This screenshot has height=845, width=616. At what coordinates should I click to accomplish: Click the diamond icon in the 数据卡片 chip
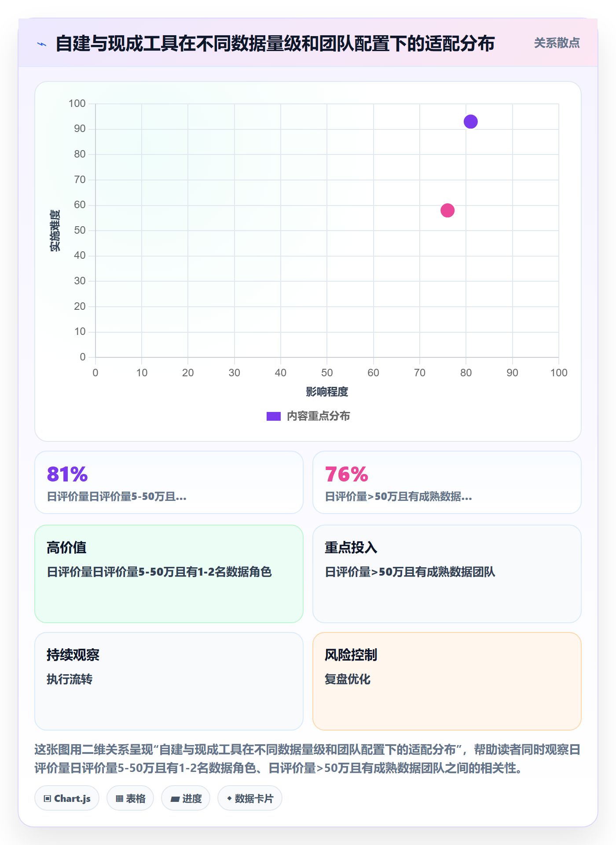229,798
